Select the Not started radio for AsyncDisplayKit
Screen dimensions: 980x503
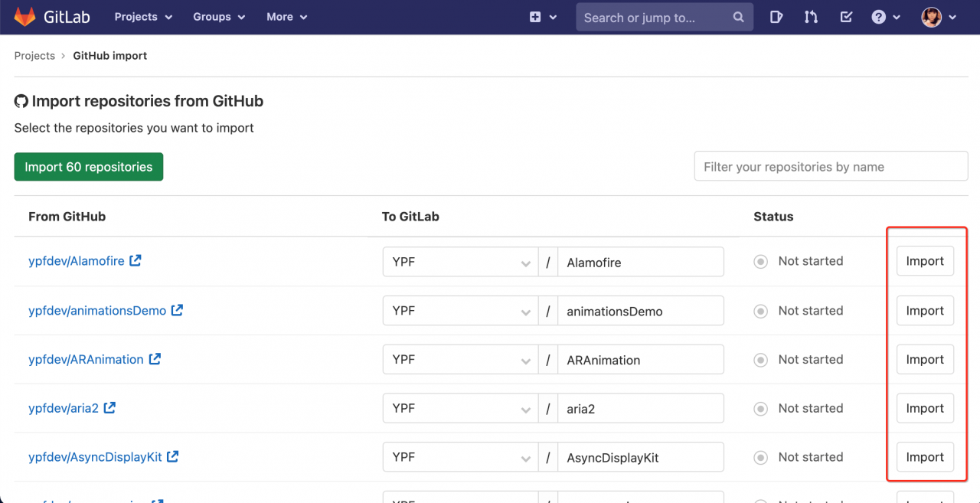(x=760, y=457)
